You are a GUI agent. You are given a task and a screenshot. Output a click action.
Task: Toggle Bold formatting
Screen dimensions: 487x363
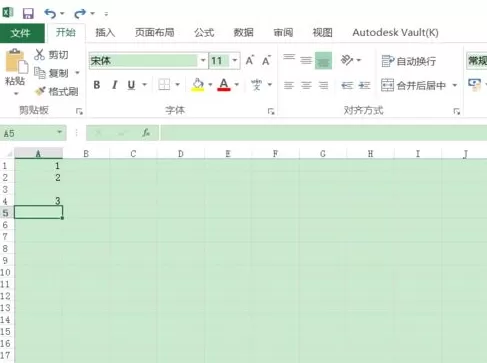coord(97,85)
